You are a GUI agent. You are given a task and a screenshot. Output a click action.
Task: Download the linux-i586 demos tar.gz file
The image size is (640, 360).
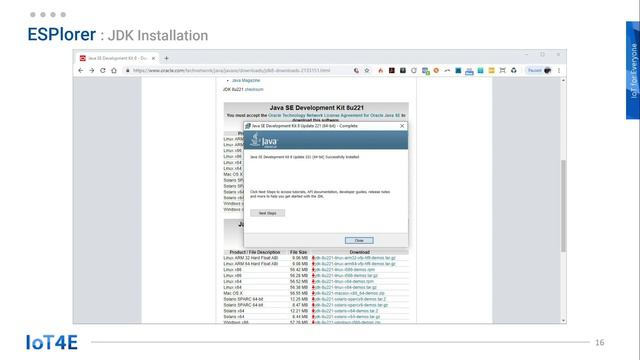coord(346,276)
